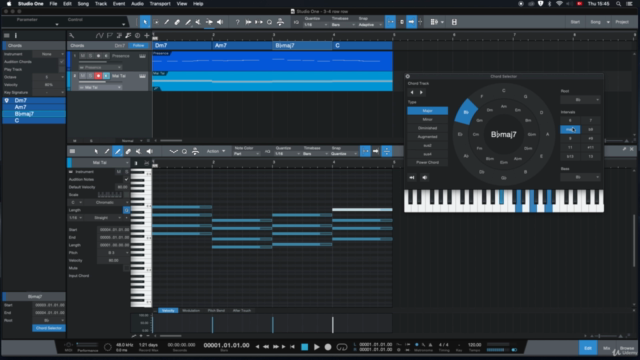Open the Track menu
640x360 pixels.
(101, 4)
